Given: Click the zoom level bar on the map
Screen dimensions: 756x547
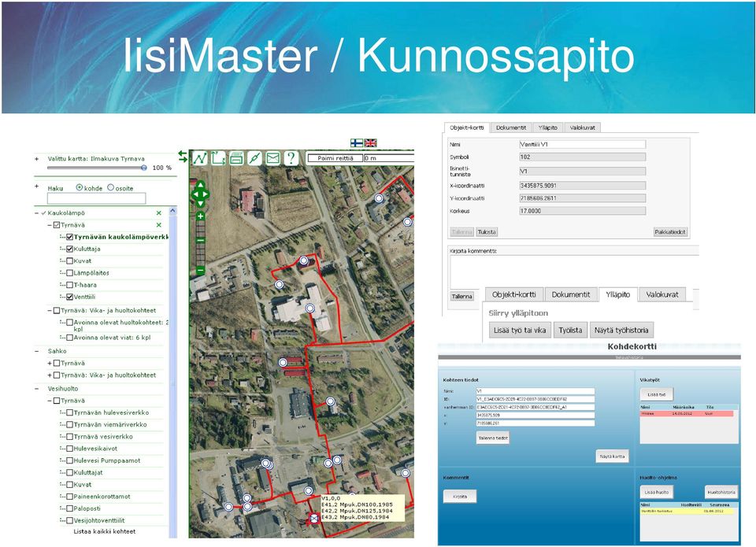Looking at the screenshot, I should click(200, 243).
